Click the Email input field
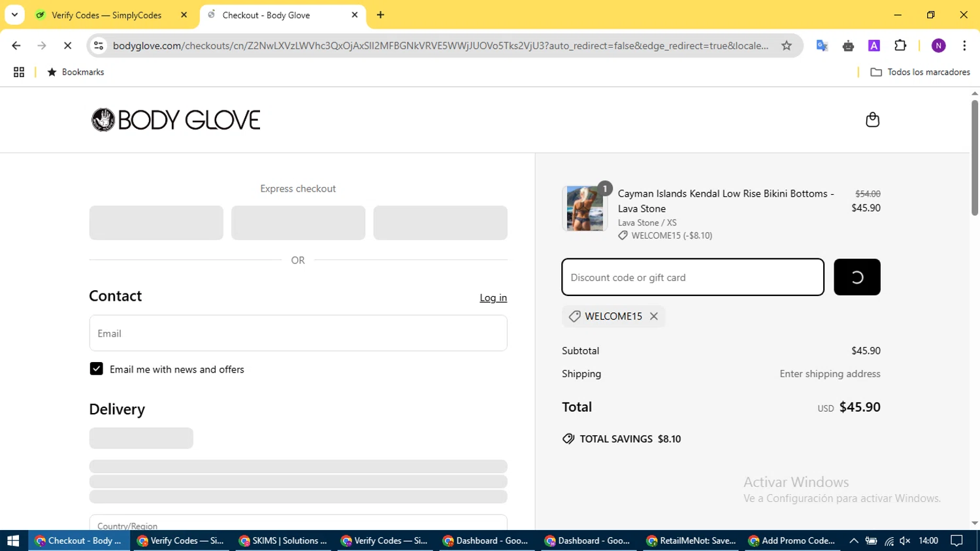This screenshot has height=551, width=980. 298,333
